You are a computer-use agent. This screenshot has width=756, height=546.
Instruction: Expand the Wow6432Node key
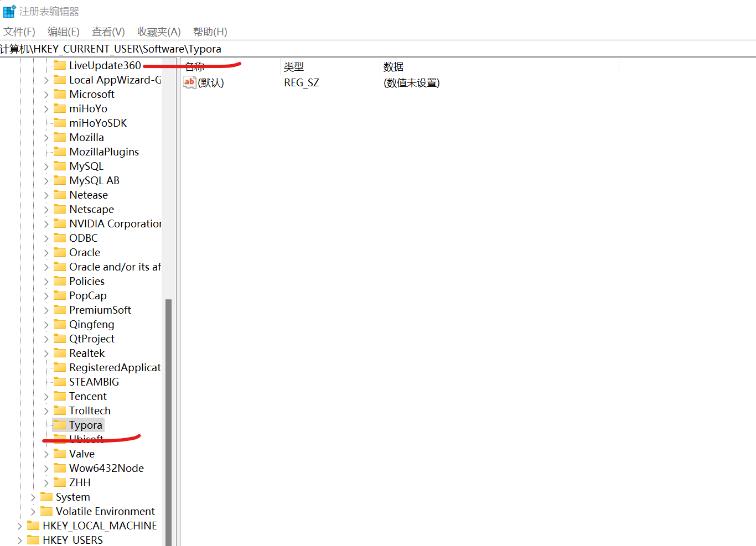click(x=46, y=468)
